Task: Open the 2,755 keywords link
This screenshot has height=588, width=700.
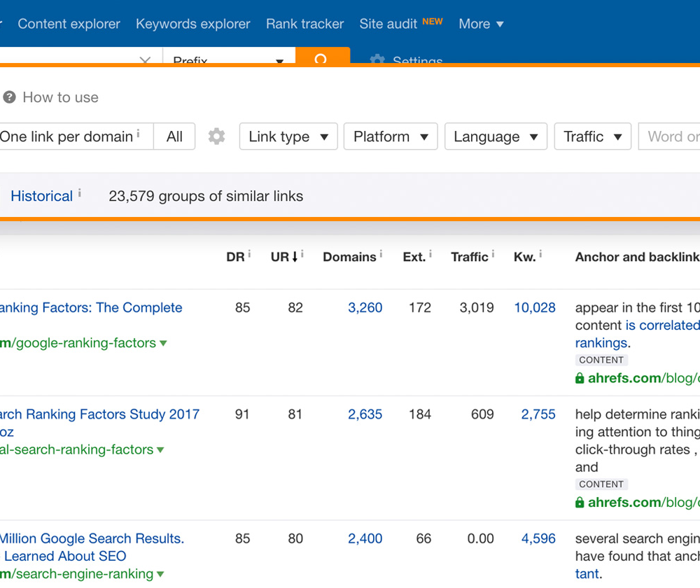Action: [538, 414]
